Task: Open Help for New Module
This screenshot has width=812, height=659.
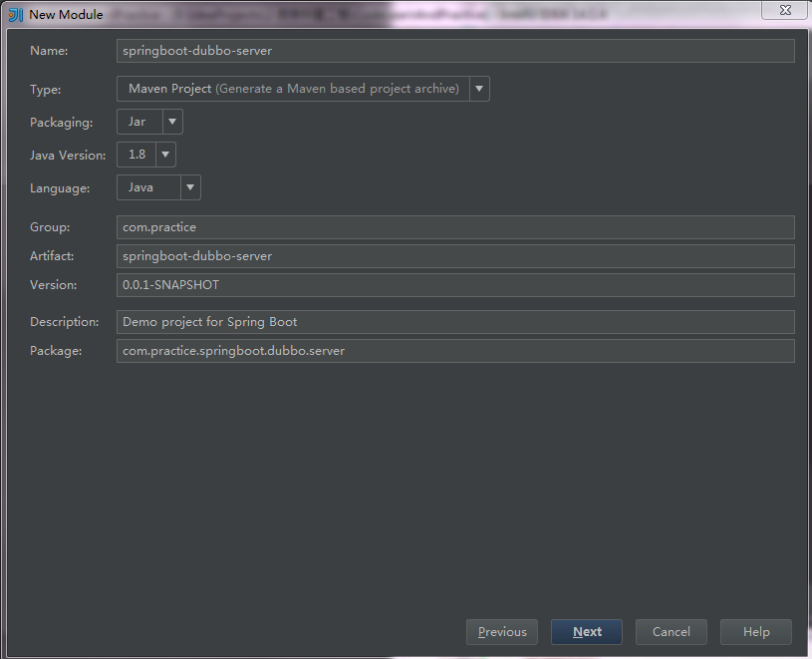Action: pyautogui.click(x=756, y=632)
